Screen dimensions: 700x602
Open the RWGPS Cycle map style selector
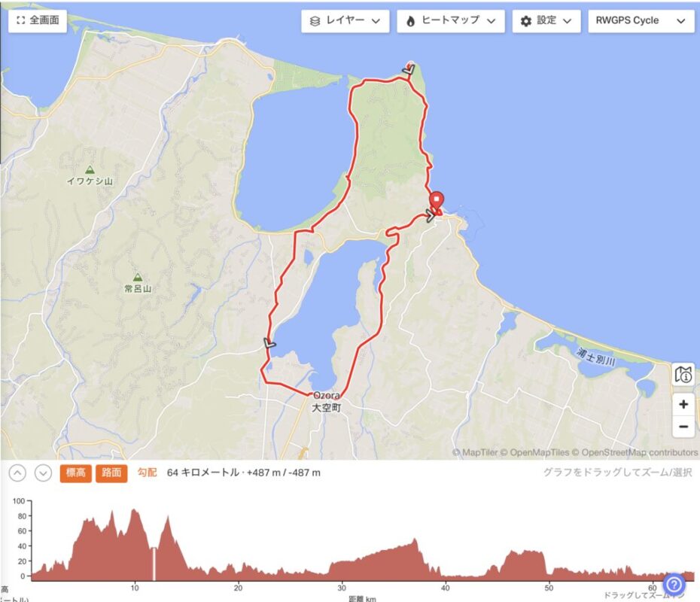pos(641,21)
